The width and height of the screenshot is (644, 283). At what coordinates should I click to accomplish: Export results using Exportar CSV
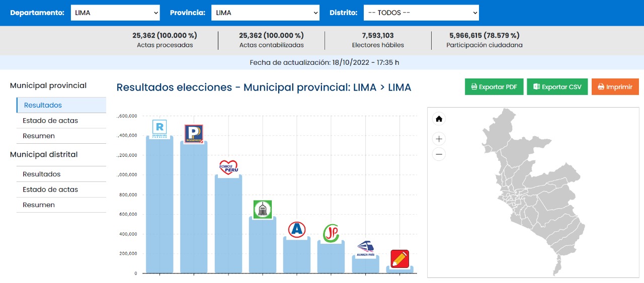pos(557,86)
